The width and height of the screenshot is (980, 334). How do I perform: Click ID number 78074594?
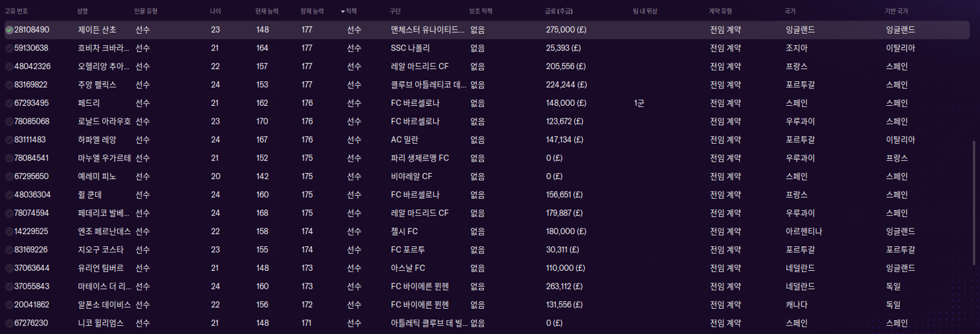click(x=31, y=213)
